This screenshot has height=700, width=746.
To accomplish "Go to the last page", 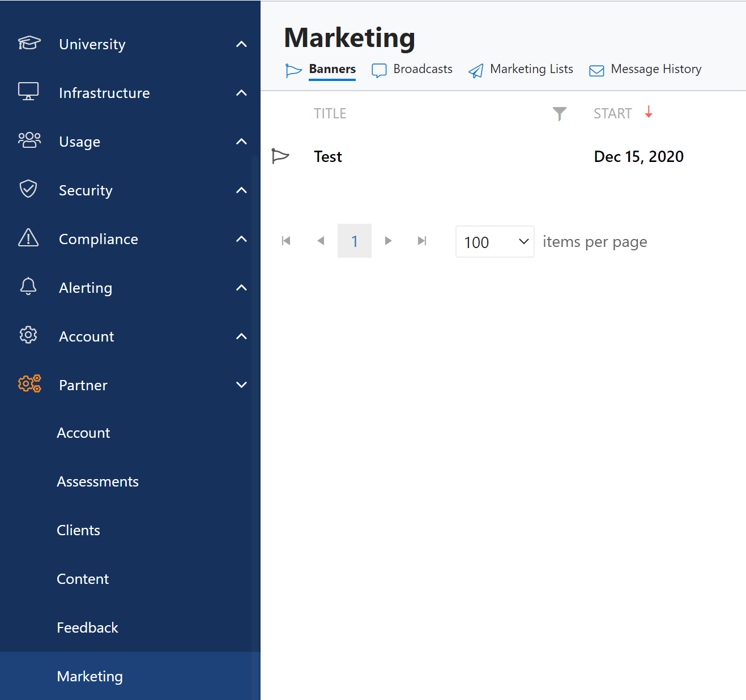I will (422, 241).
